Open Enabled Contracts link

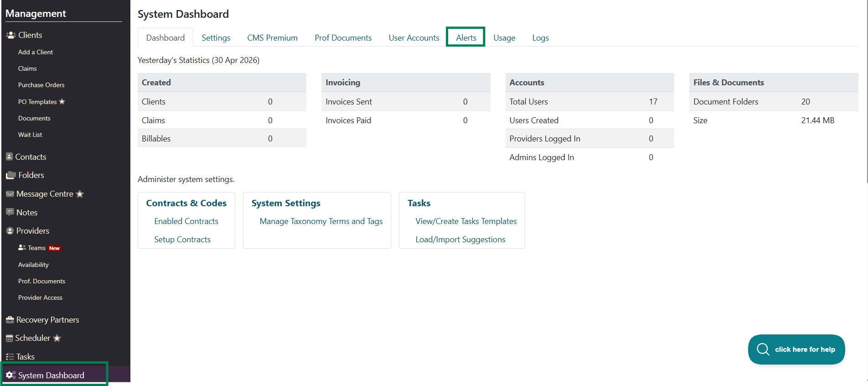tap(186, 221)
